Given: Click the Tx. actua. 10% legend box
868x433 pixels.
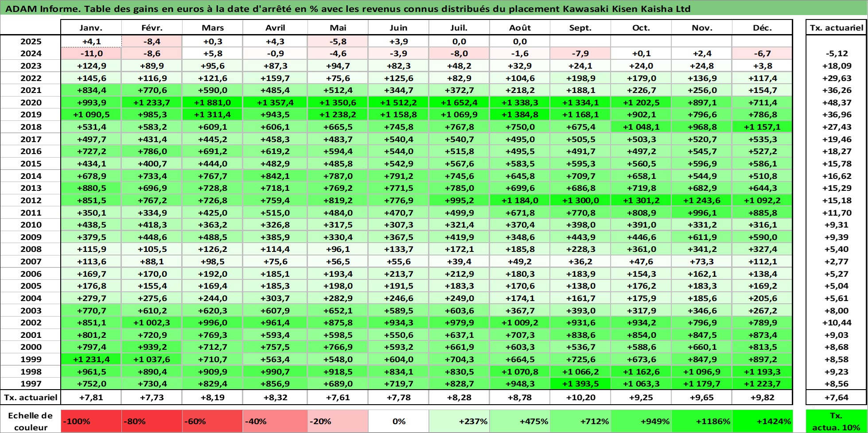Looking at the screenshot, I should point(837,421).
